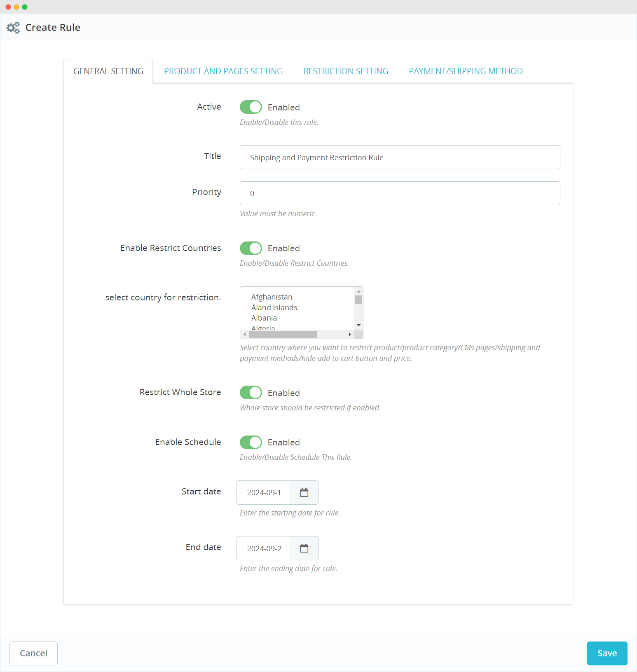
Task: Select Åland Islands in country list
Action: [274, 308]
